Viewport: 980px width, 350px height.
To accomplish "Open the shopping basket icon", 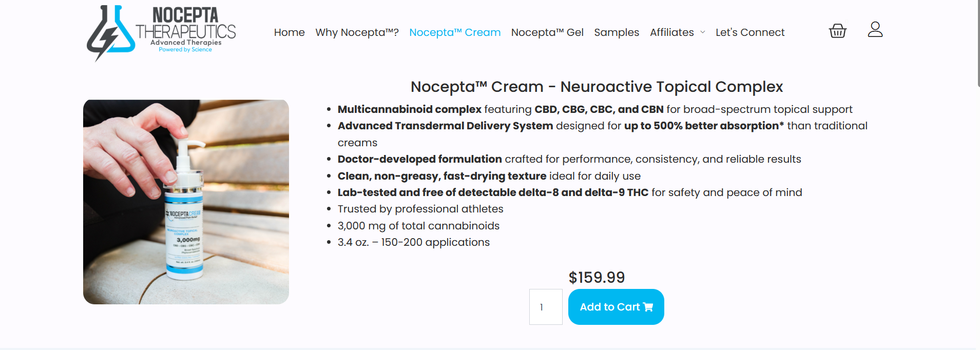I will pyautogui.click(x=837, y=31).
